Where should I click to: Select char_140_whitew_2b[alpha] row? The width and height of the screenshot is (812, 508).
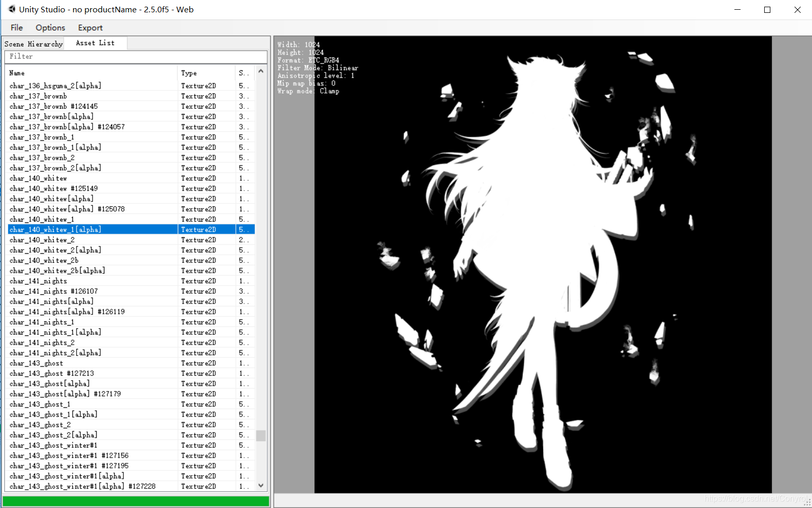(x=131, y=271)
